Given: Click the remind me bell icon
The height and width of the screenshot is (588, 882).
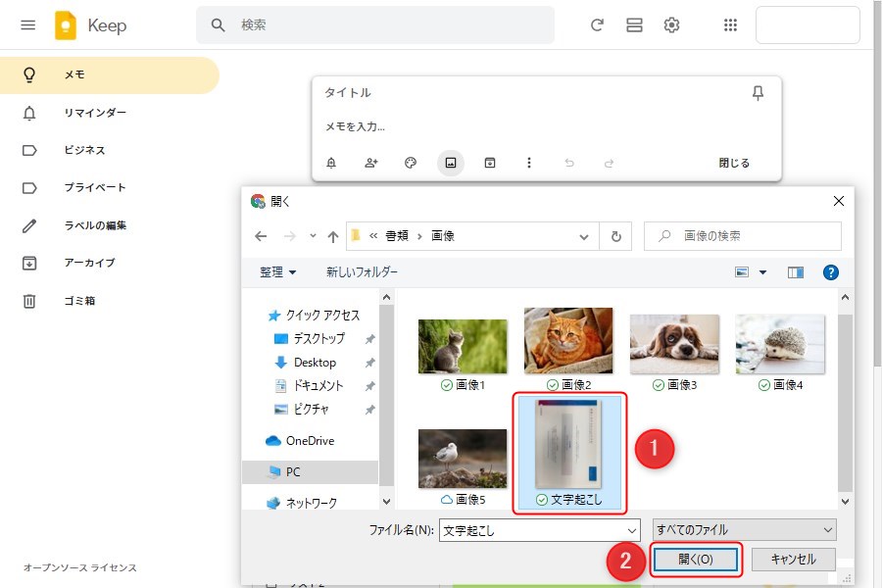Looking at the screenshot, I should point(331,164).
